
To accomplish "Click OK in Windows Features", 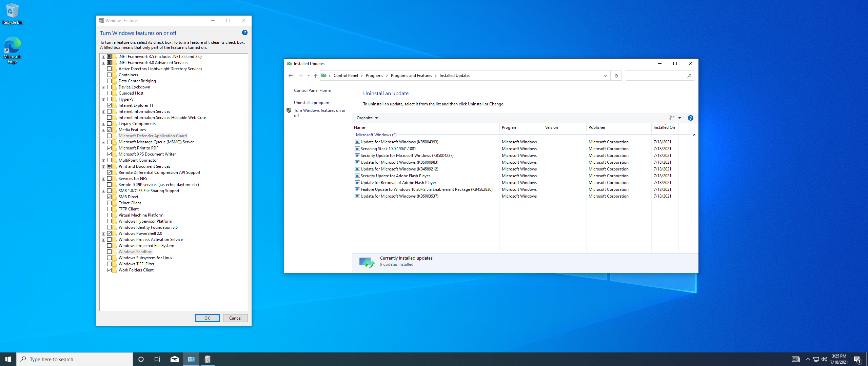I will pos(207,318).
